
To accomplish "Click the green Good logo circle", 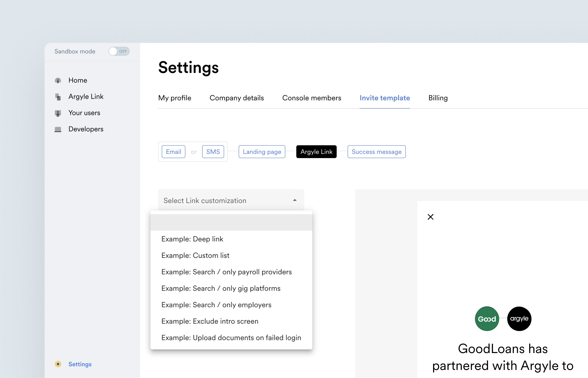I will click(x=487, y=319).
